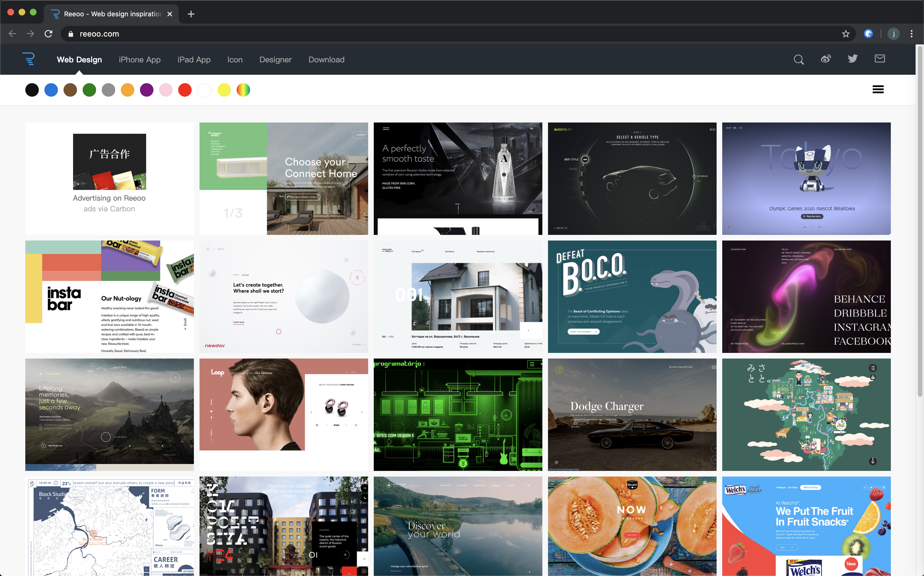Click Advertising on Reeoo link

point(109,198)
